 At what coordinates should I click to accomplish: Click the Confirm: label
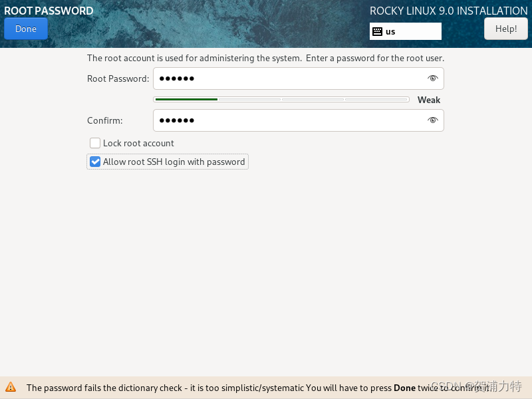[105, 121]
